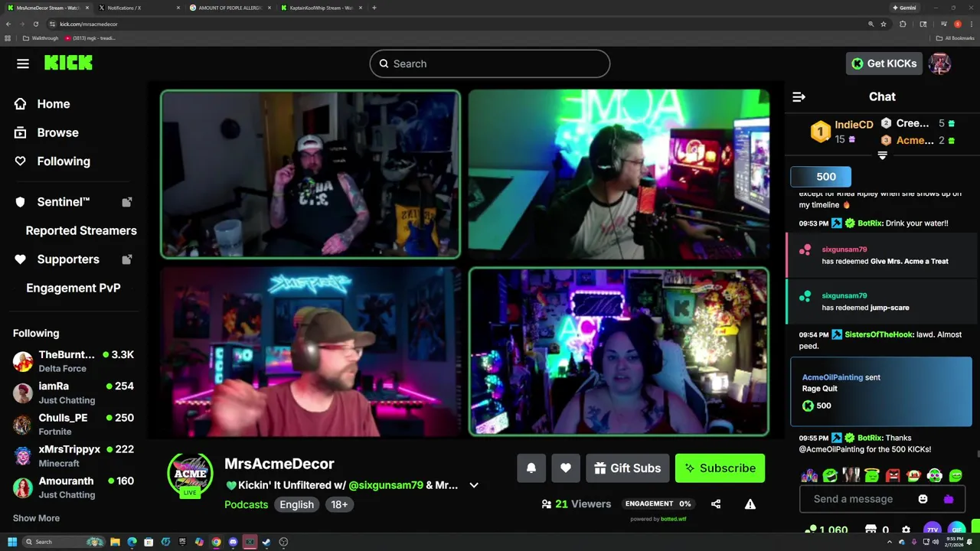Click the English language tag
980x551 pixels.
[296, 504]
